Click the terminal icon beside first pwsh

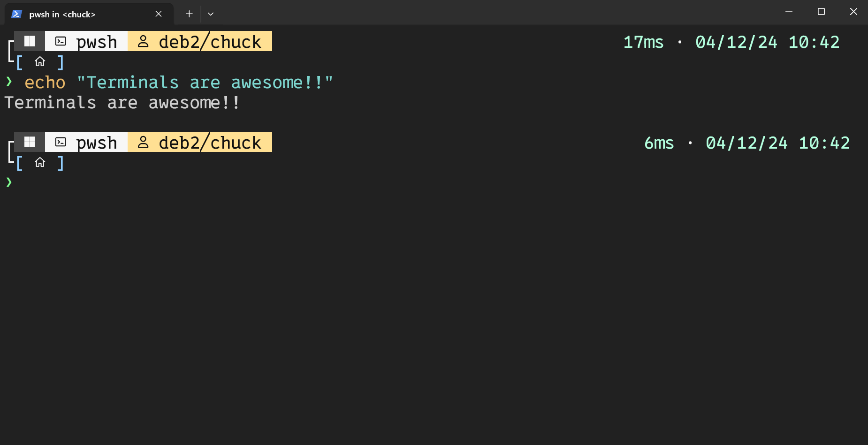61,41
